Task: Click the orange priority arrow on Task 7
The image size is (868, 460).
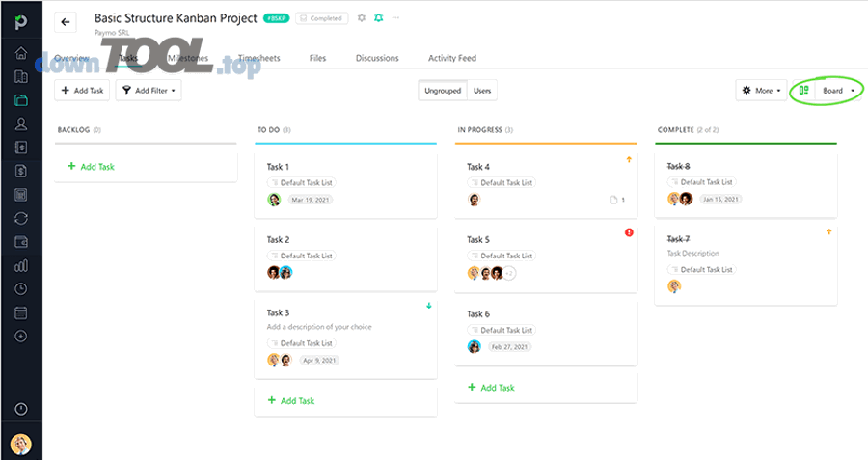Action: [829, 232]
